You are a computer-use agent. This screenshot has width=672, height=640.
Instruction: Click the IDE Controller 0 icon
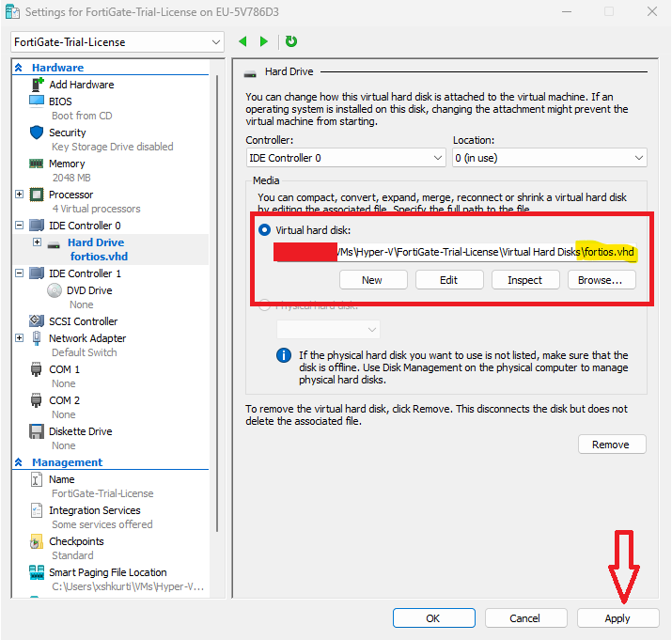tap(37, 226)
